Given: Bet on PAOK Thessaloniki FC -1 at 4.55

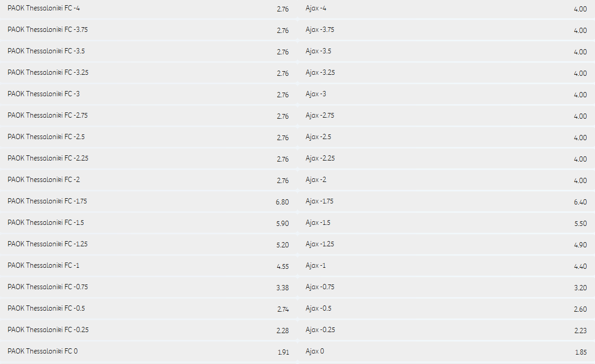Looking at the screenshot, I should 148,266.
